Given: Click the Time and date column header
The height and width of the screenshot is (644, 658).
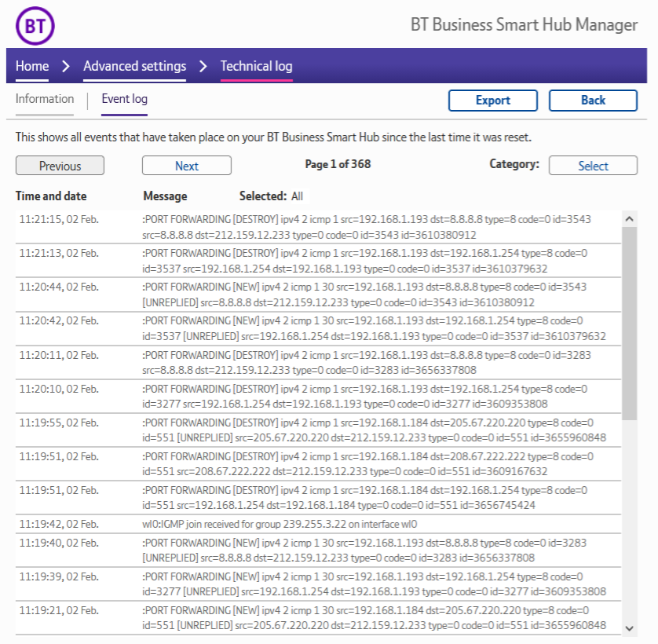Looking at the screenshot, I should tap(51, 196).
